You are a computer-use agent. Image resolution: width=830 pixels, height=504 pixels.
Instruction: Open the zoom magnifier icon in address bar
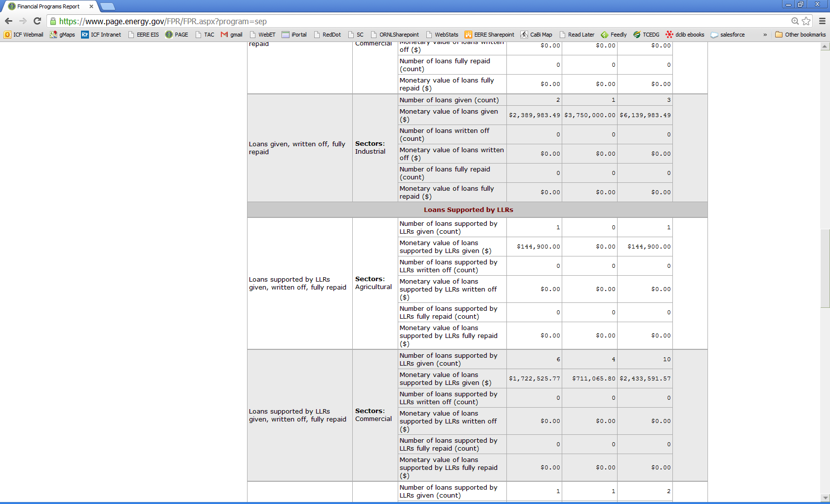(795, 21)
